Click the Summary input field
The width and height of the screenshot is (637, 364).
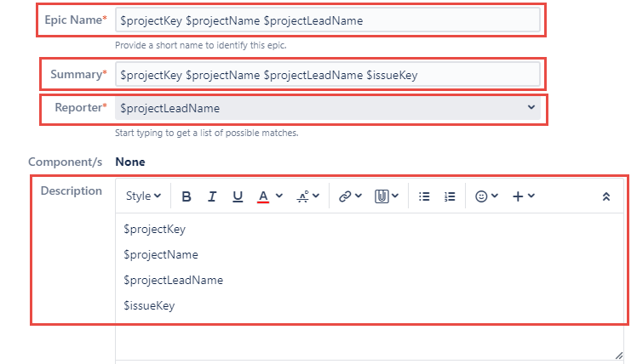click(329, 75)
